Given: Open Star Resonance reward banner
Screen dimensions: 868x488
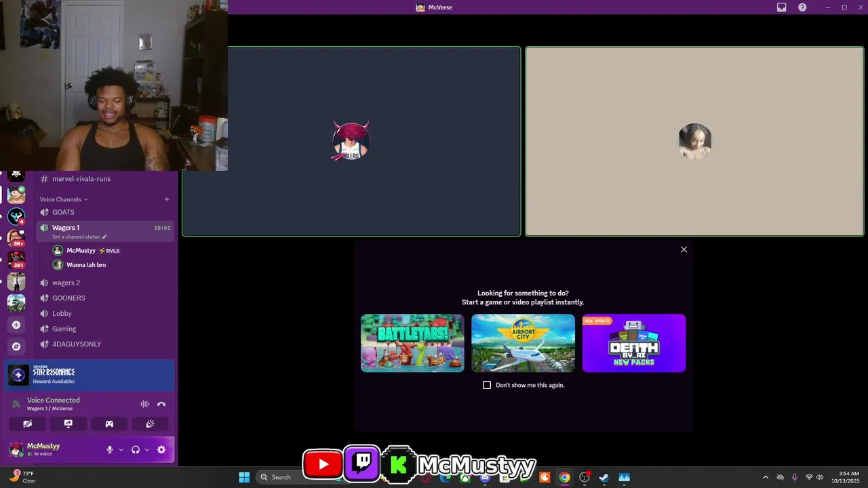Looking at the screenshot, I should click(90, 375).
